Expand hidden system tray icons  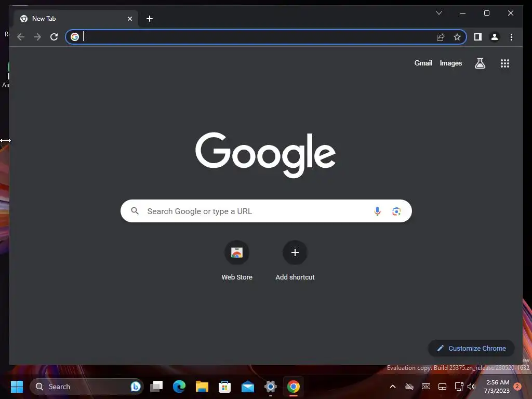[393, 387]
